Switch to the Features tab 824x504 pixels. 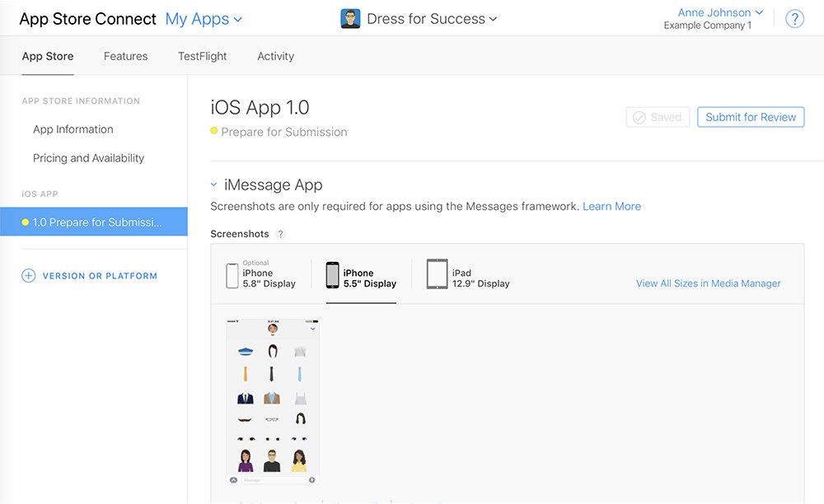[125, 56]
